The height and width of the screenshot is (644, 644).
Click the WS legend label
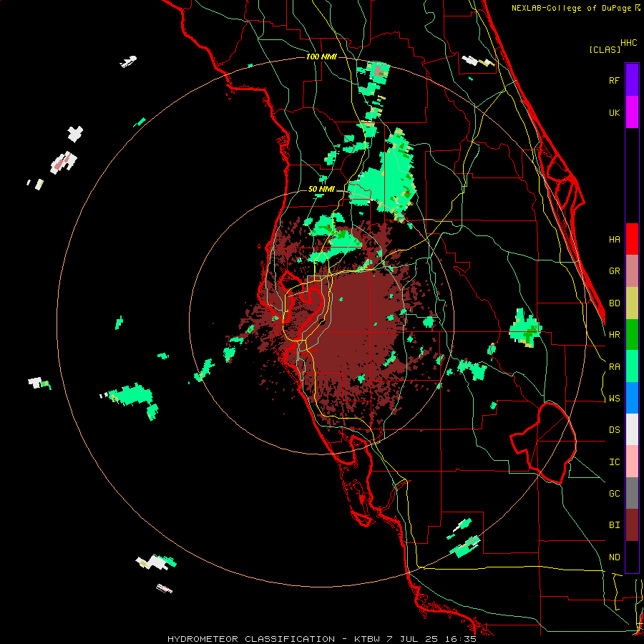coord(614,399)
